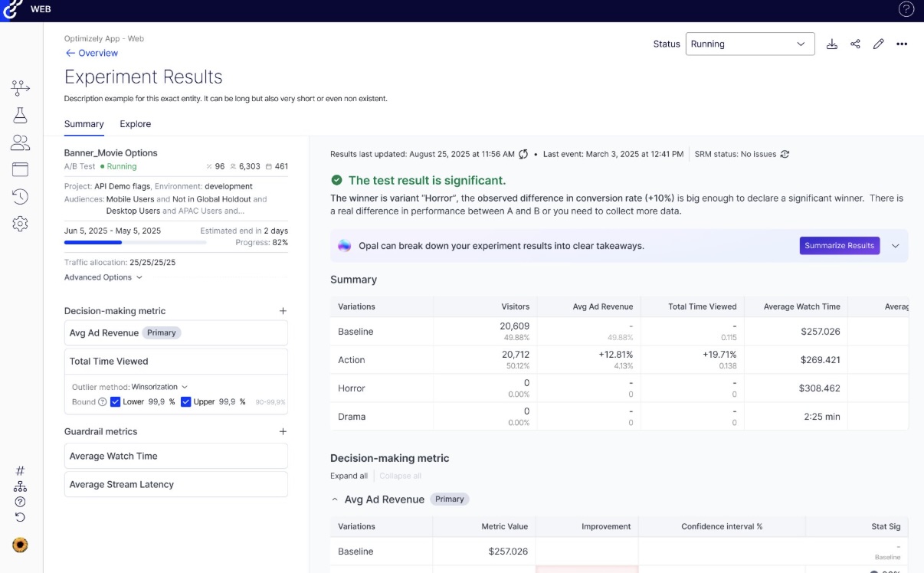
Task: Navigate back via the Overview link
Action: [x=91, y=52]
